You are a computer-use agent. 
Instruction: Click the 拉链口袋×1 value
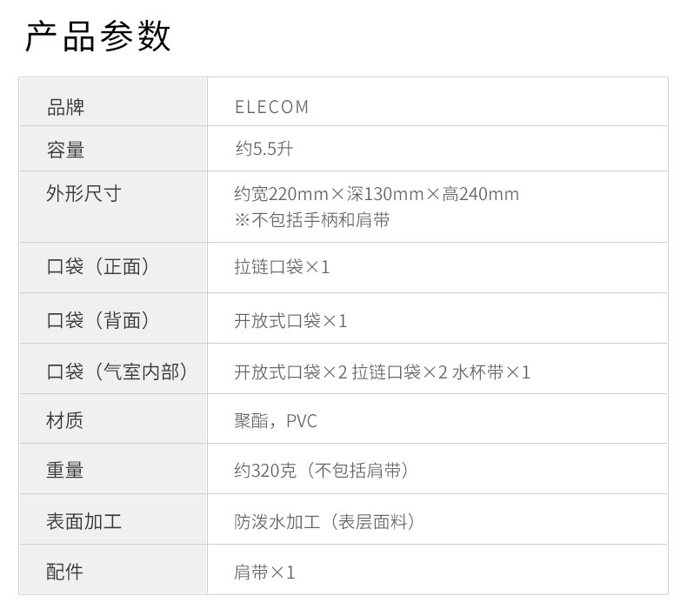pos(283,267)
